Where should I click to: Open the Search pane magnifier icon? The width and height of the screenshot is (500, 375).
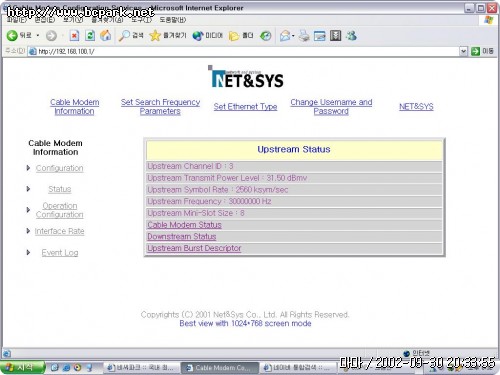click(131, 35)
